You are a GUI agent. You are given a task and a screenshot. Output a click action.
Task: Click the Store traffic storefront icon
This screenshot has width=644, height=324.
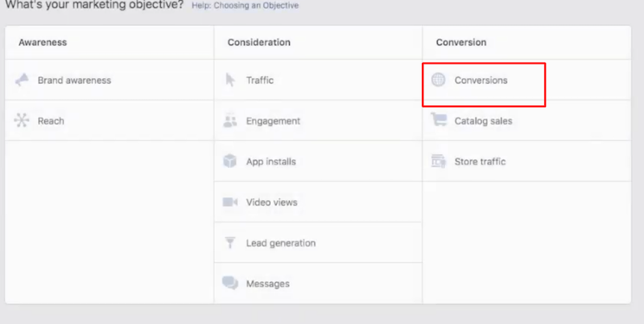(x=439, y=161)
